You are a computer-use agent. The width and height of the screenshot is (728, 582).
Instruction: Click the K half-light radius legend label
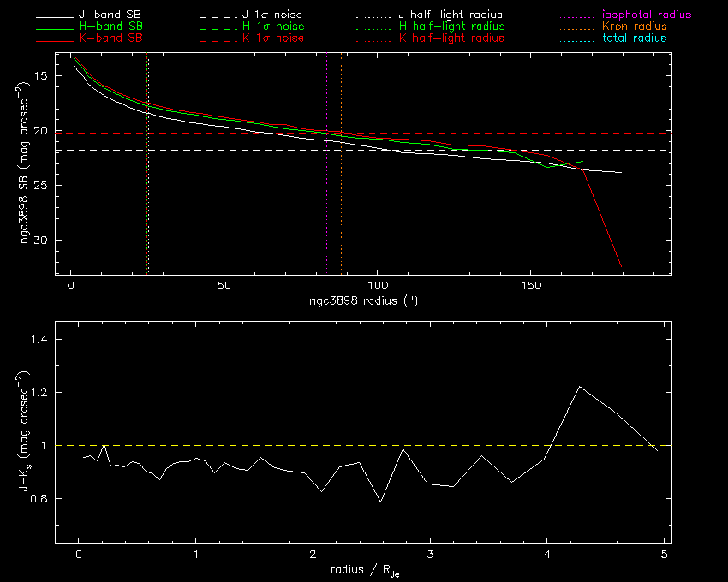pos(451,39)
